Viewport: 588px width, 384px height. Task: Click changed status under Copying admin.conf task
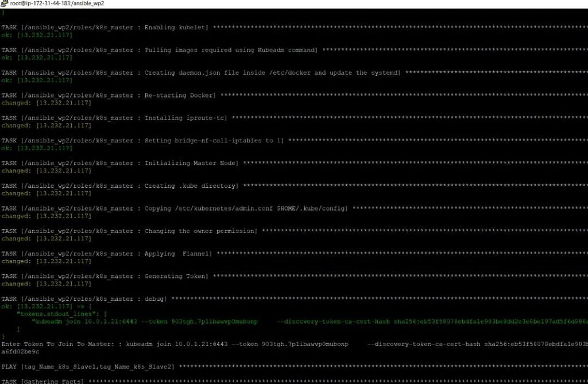click(x=46, y=216)
